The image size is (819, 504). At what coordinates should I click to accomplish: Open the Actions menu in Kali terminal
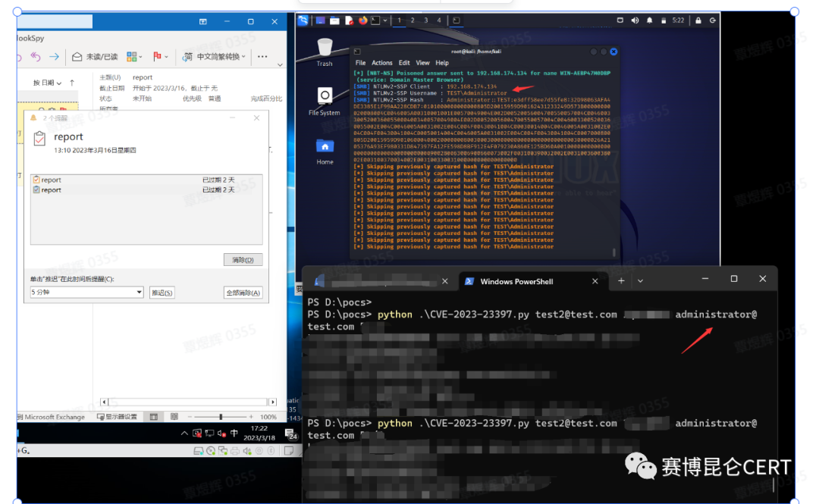click(x=381, y=63)
